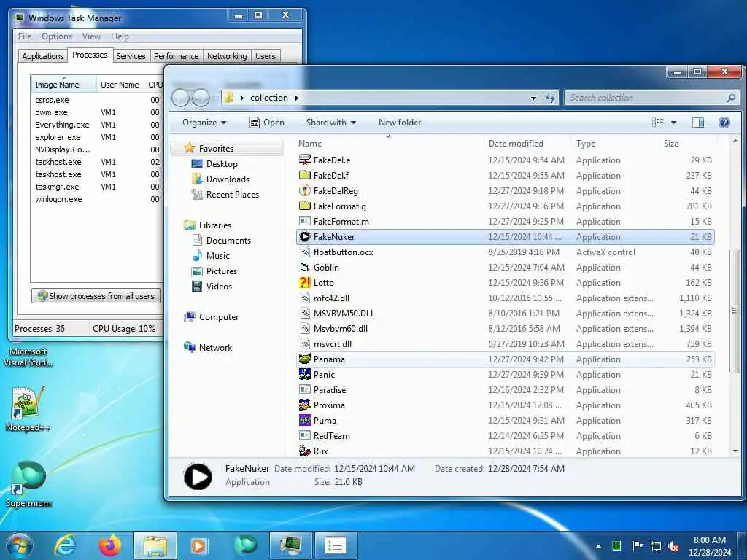Click the Explorer back arrow button
The width and height of the screenshot is (747, 560).
[x=181, y=98]
